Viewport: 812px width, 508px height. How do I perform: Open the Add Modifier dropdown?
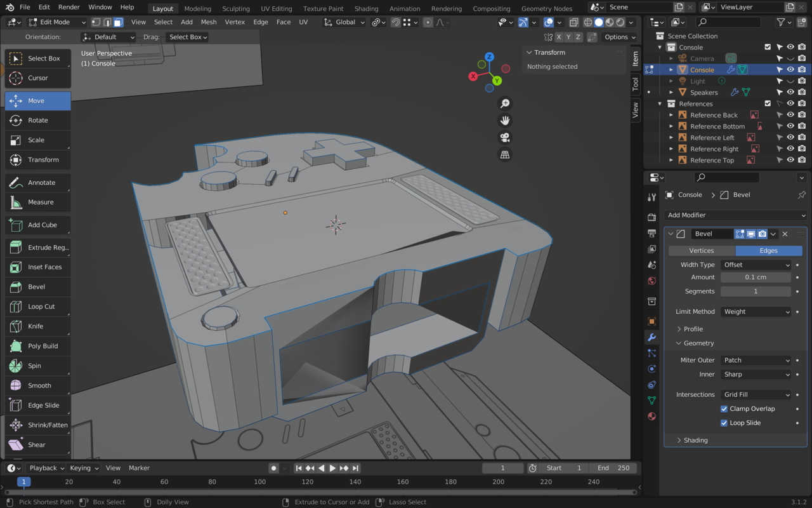[x=735, y=215]
